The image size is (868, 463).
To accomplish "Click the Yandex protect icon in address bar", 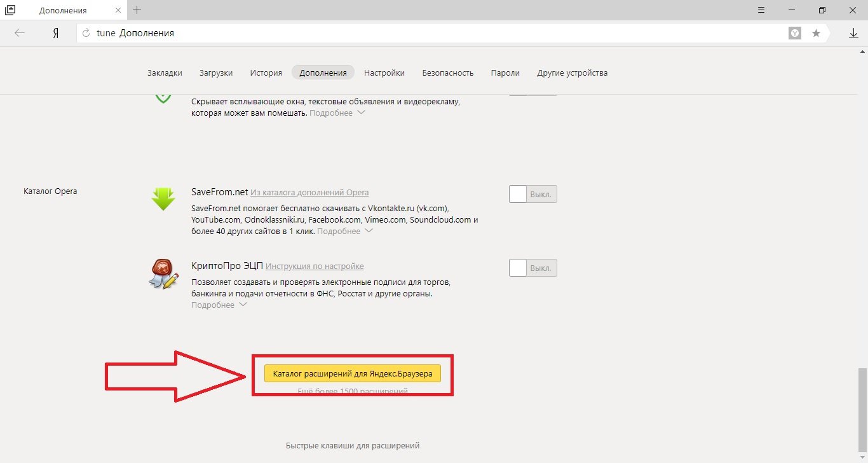I will click(795, 33).
